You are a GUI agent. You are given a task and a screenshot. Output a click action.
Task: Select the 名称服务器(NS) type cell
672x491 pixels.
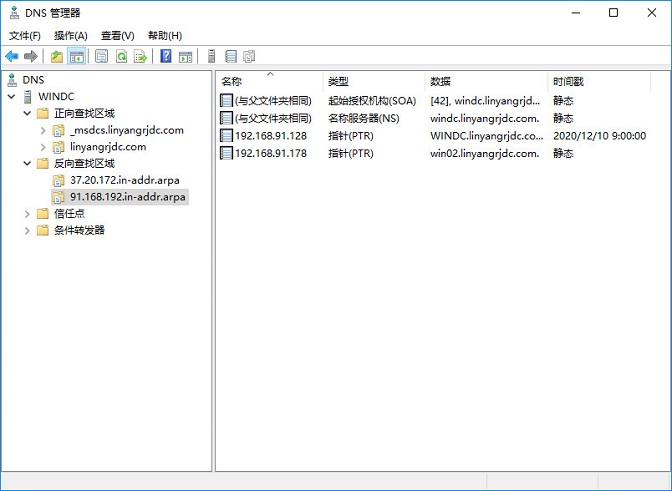pyautogui.click(x=363, y=118)
